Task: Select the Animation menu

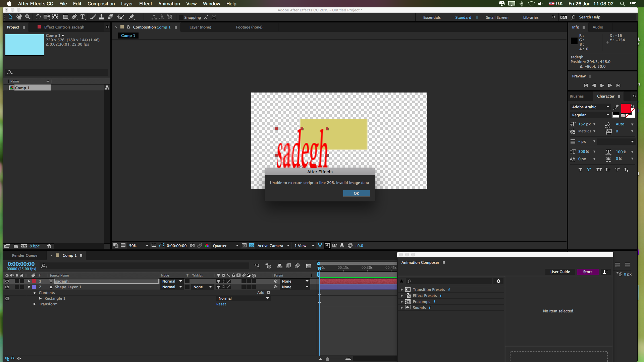Action: point(169,4)
